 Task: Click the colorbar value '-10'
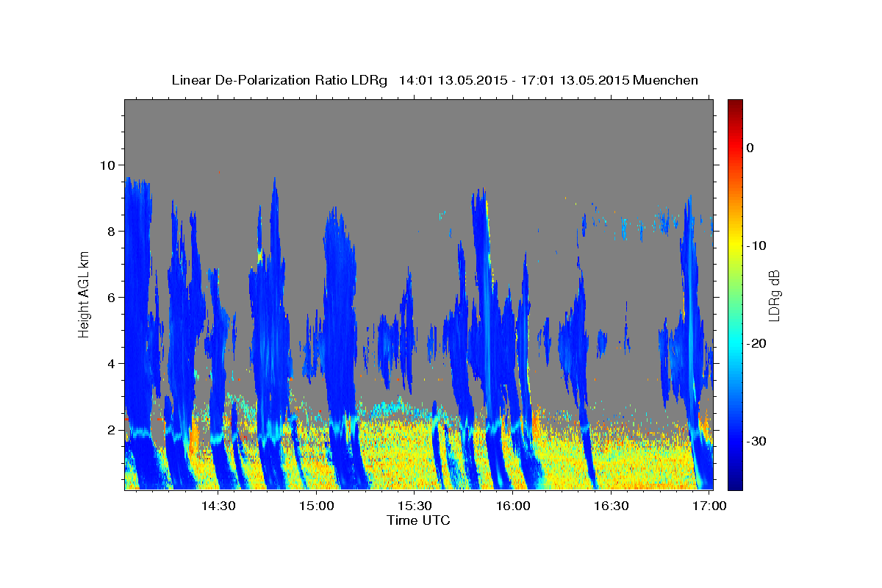(756, 245)
